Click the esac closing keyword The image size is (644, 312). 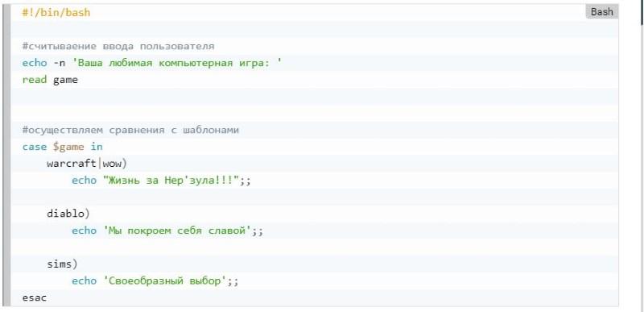click(x=35, y=297)
